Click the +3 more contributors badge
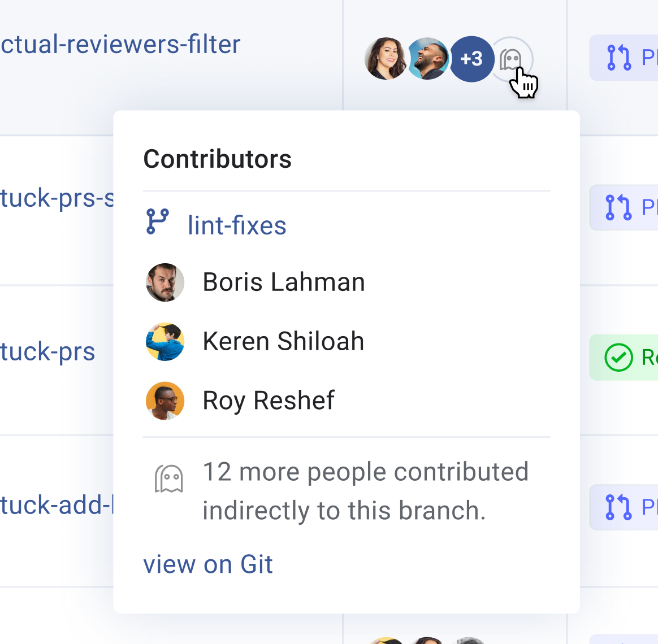This screenshot has width=658, height=644. [471, 59]
